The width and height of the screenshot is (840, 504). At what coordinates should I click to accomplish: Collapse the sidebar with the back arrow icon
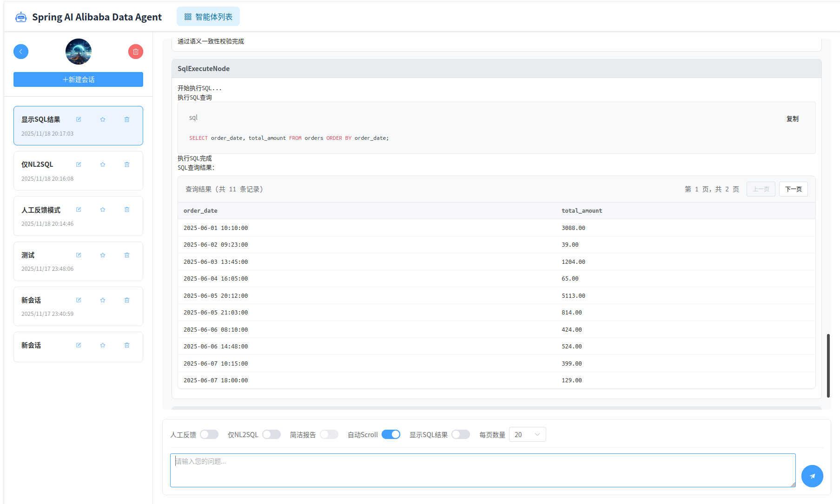coord(21,51)
